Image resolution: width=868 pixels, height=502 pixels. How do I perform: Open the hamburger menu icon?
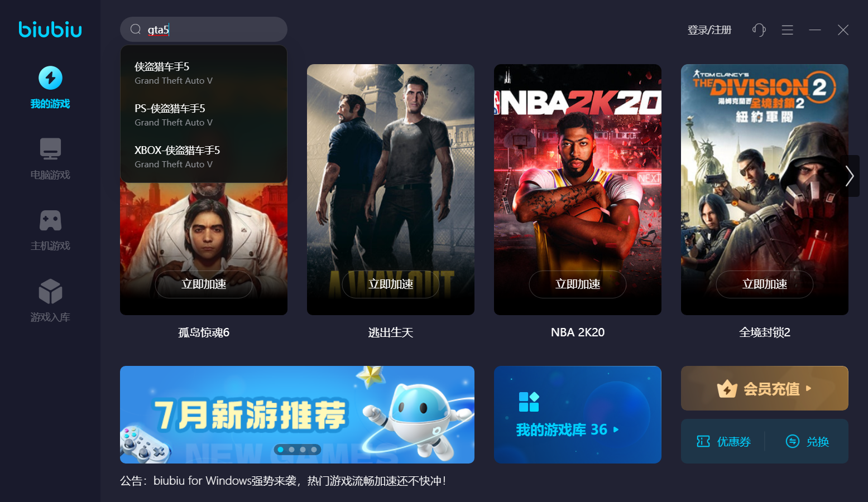(x=788, y=30)
